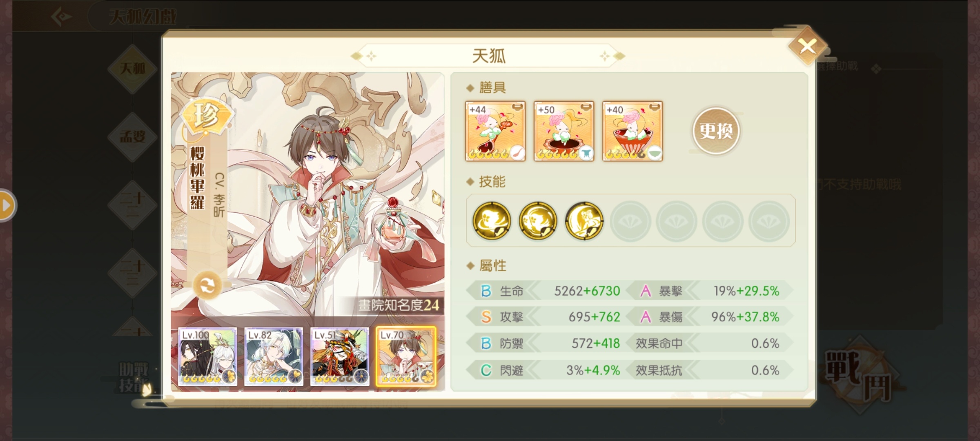Viewport: 980px width, 441px height.
Task: Expand the side drawer arrow on left edge
Action: (7, 205)
